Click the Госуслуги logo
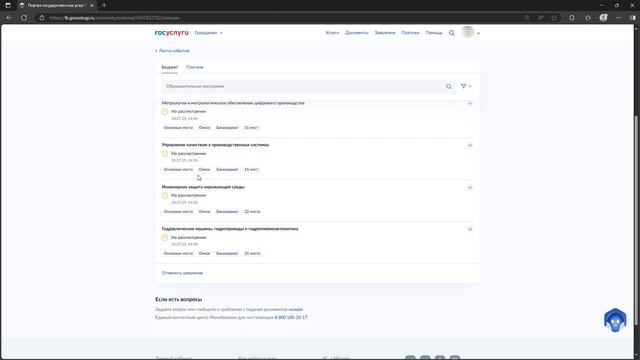 171,33
